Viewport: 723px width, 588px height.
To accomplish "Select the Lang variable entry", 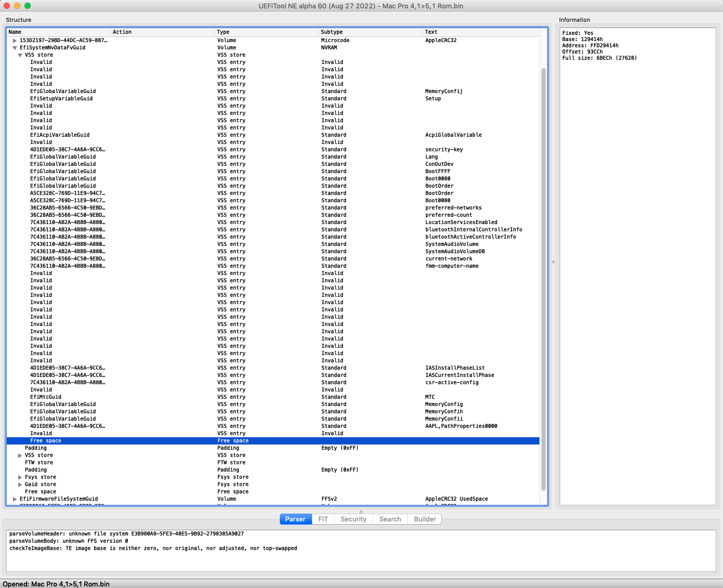I will pos(273,157).
